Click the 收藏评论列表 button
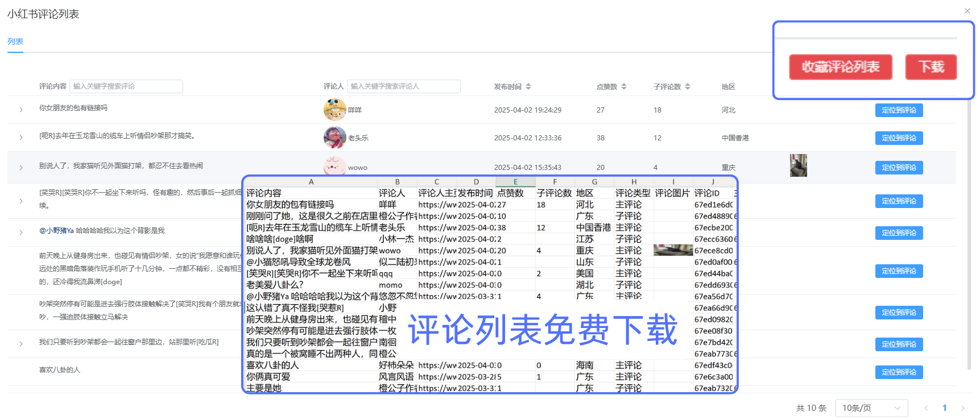The image size is (980, 420). [840, 67]
